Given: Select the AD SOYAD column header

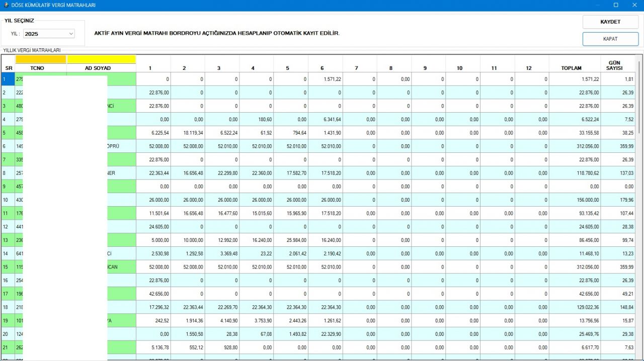Looking at the screenshot, I should pyautogui.click(x=98, y=68).
